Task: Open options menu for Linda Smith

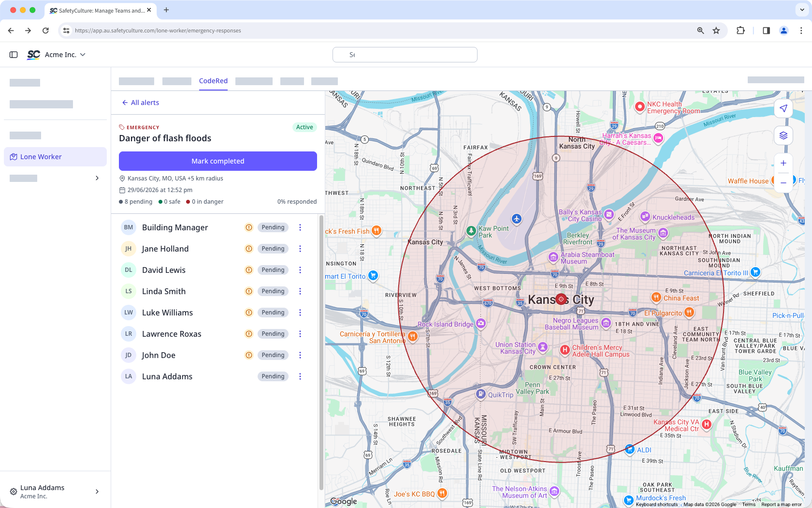Action: click(300, 291)
